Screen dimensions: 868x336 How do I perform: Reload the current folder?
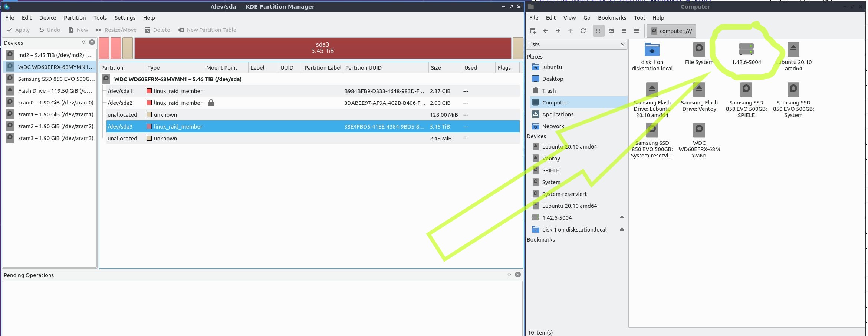pyautogui.click(x=583, y=31)
